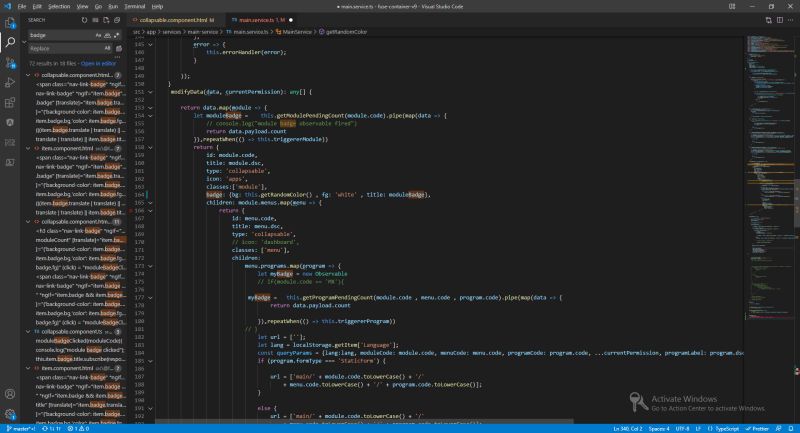Click the VS Code logo icon

coord(7,7)
